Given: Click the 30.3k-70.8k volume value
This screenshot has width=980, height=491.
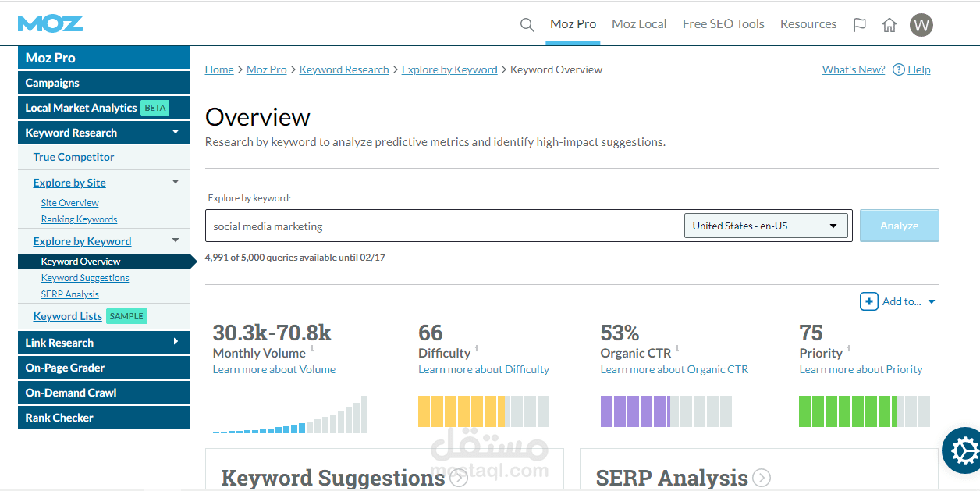Looking at the screenshot, I should pyautogui.click(x=272, y=333).
